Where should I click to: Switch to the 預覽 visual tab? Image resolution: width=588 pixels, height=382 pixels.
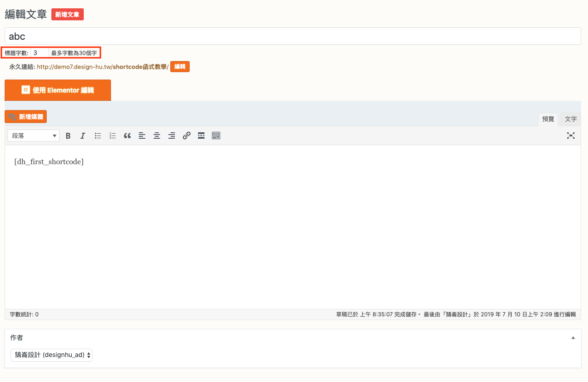pyautogui.click(x=548, y=119)
